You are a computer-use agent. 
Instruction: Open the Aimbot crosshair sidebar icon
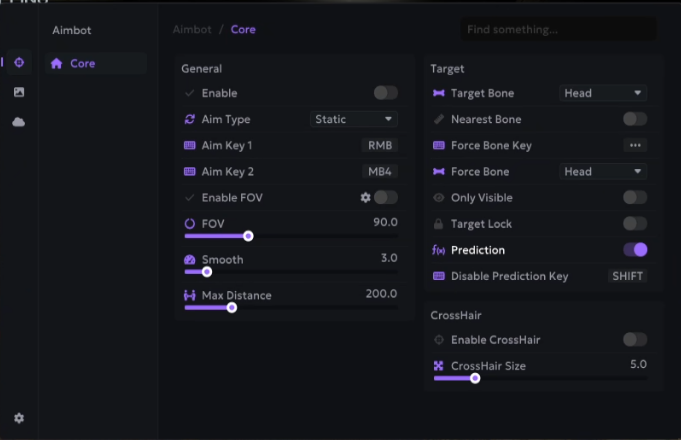tap(19, 62)
